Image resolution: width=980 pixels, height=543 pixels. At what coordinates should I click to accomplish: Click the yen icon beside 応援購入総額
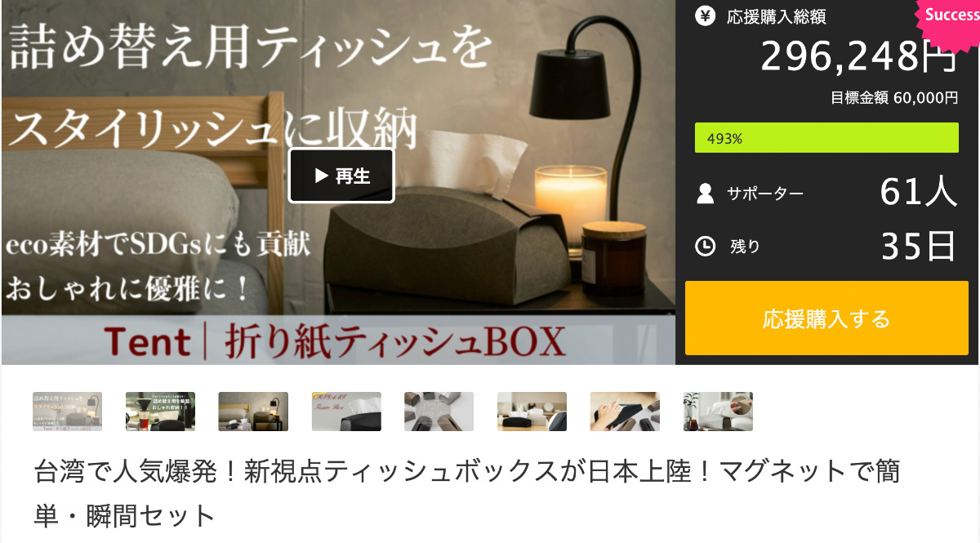tap(706, 16)
